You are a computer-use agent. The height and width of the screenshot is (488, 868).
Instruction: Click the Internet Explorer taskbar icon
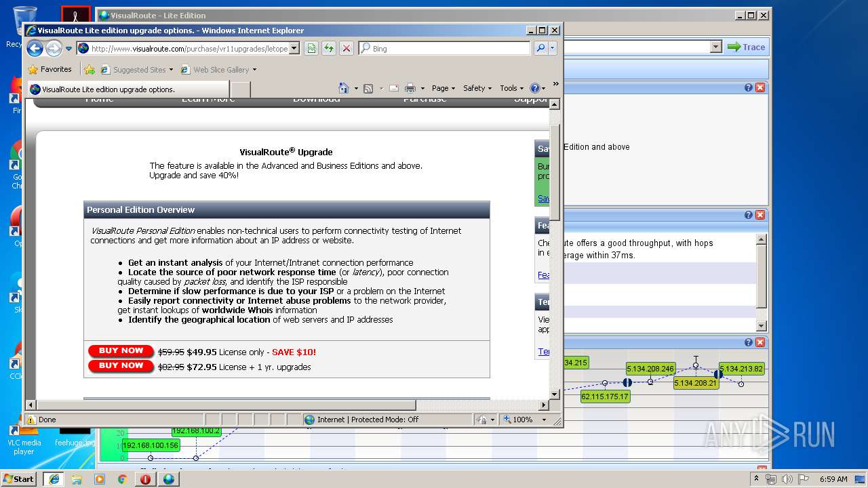(x=54, y=479)
